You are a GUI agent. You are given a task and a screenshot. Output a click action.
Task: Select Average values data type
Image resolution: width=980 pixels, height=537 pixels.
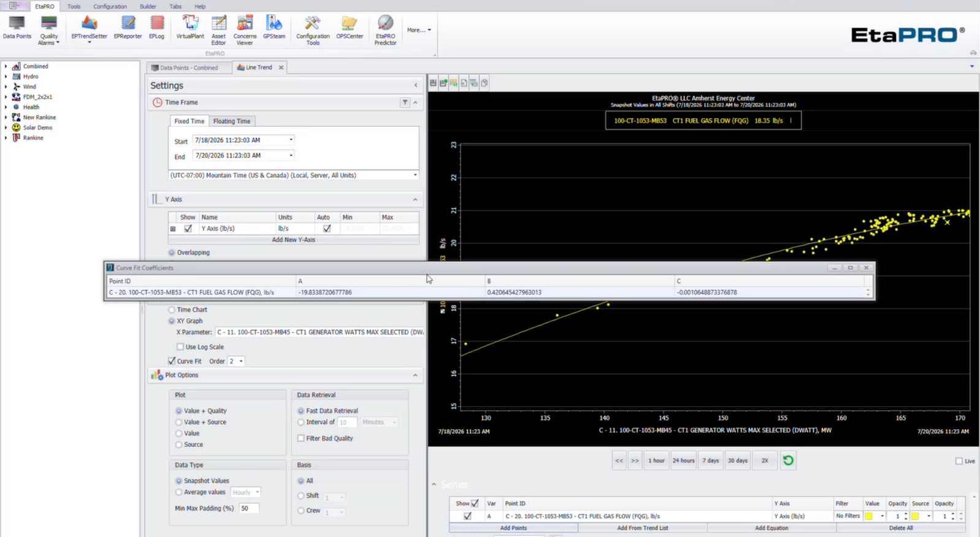(x=179, y=492)
